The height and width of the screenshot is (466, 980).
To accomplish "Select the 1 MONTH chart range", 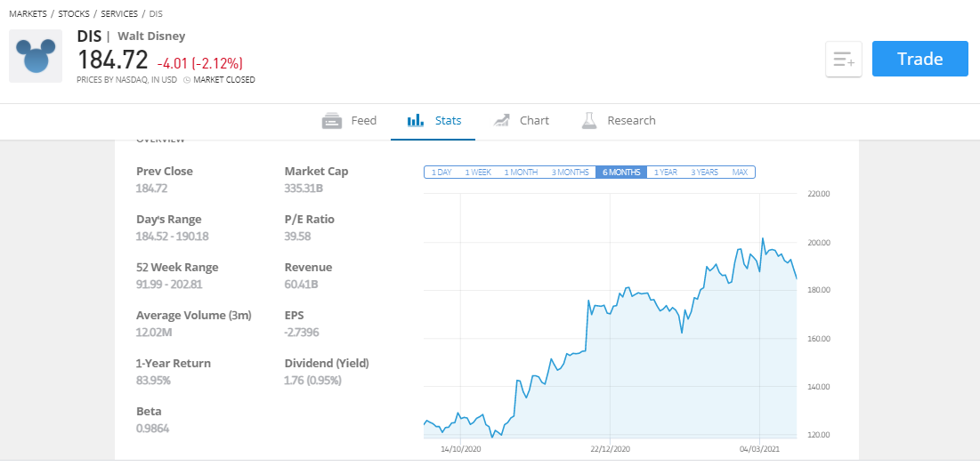I will 521,173.
